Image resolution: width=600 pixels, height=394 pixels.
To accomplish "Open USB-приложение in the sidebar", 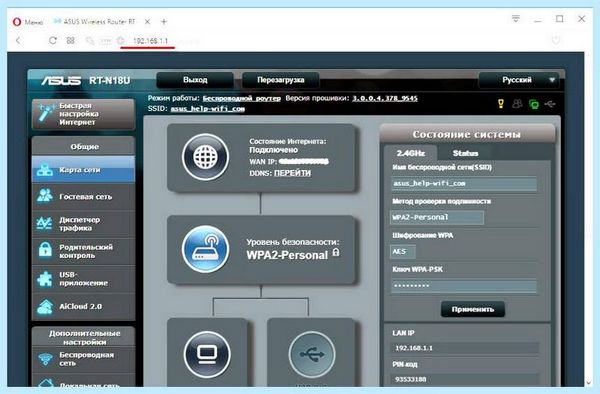I will [83, 279].
